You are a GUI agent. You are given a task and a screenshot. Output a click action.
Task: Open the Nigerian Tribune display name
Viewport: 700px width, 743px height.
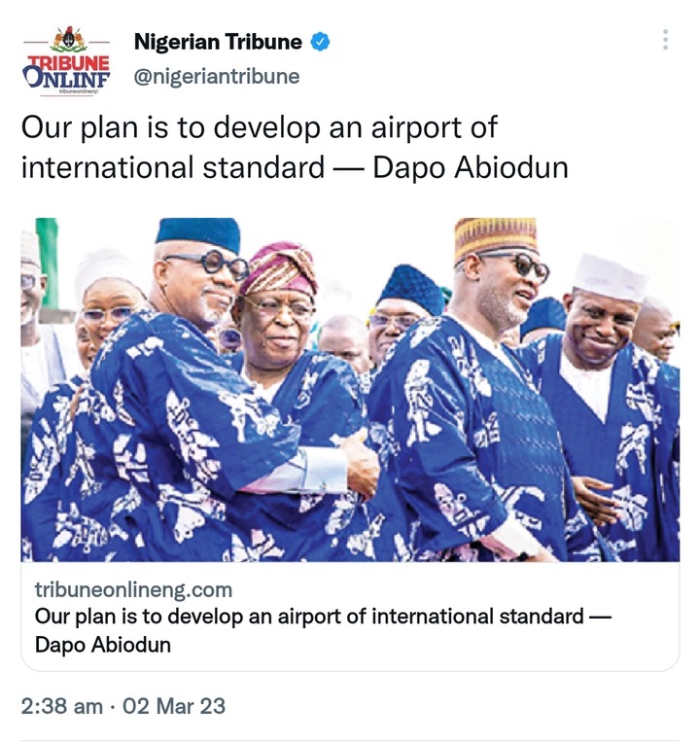218,42
